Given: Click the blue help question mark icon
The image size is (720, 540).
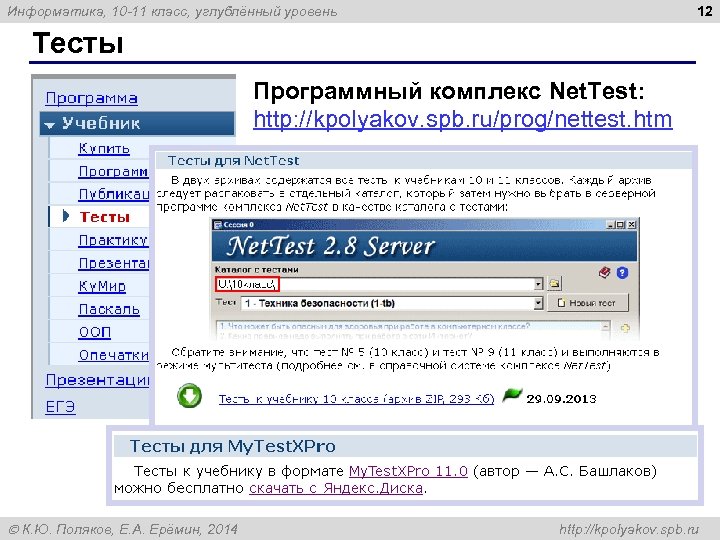Looking at the screenshot, I should point(622,273).
